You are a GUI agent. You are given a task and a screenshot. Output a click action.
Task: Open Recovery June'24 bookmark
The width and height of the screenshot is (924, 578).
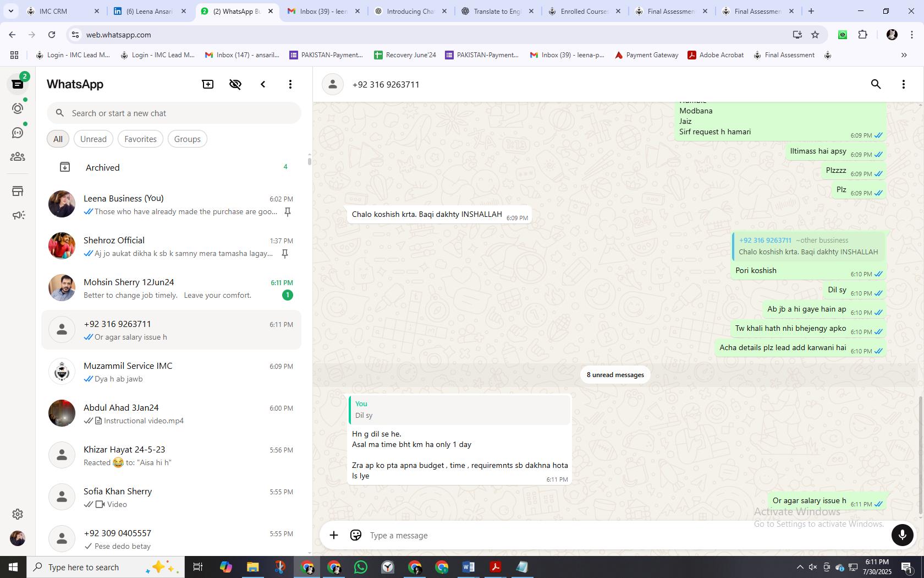[405, 55]
